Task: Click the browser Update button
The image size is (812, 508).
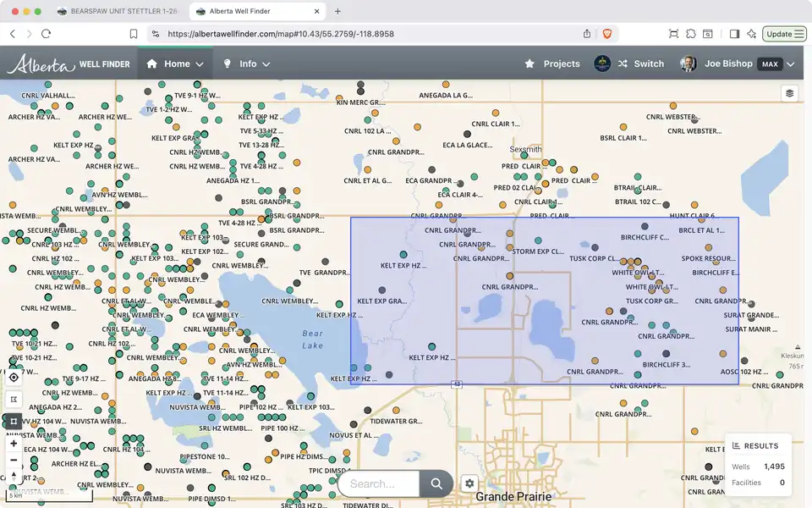Action: (784, 34)
